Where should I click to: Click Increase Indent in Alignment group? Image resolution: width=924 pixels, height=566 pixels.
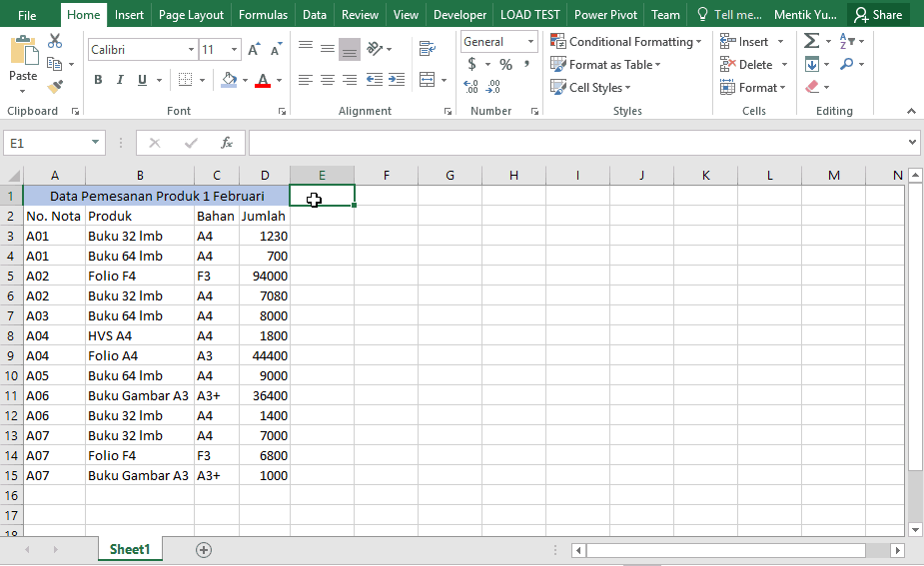pos(397,80)
